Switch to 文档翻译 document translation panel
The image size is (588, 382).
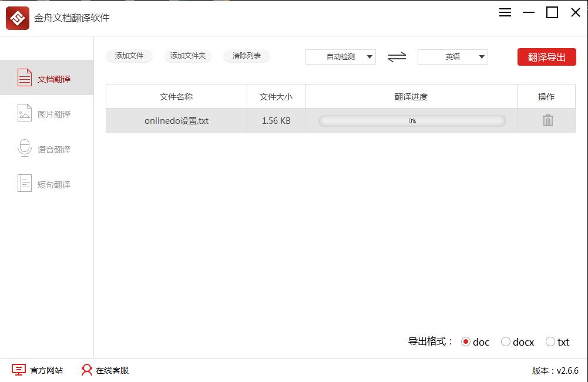[47, 77]
